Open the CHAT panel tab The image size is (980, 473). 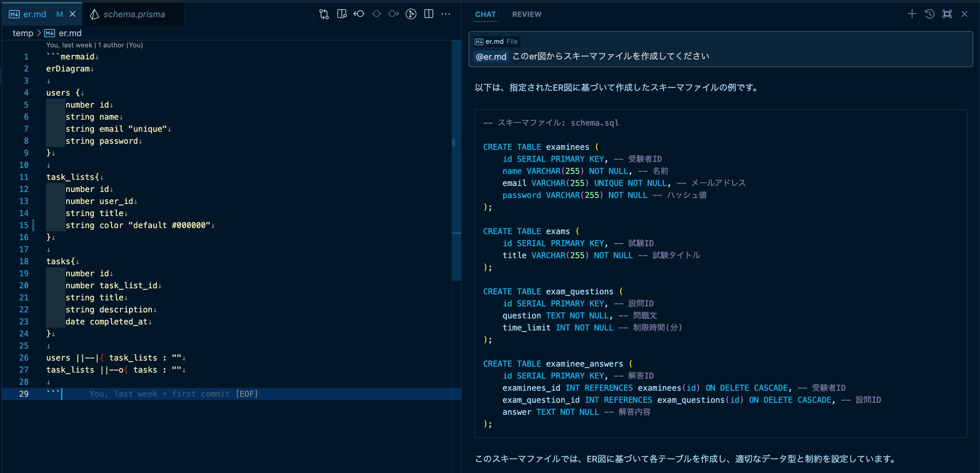click(x=485, y=14)
